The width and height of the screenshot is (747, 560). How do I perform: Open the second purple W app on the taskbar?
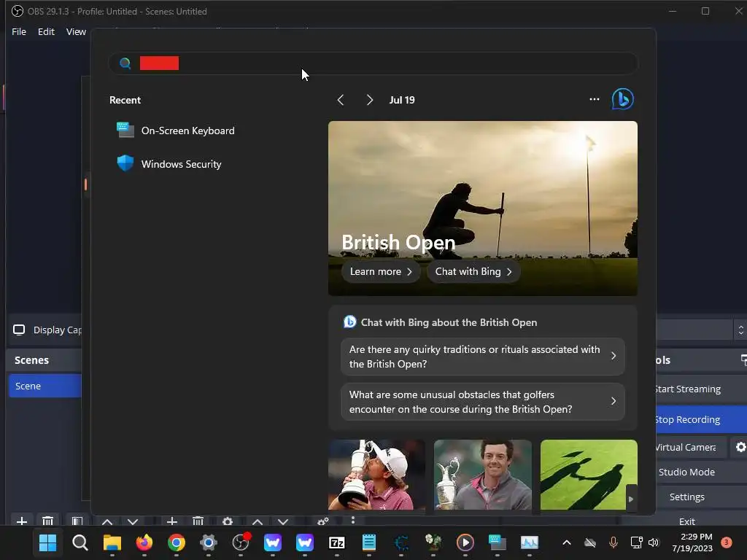pyautogui.click(x=305, y=542)
